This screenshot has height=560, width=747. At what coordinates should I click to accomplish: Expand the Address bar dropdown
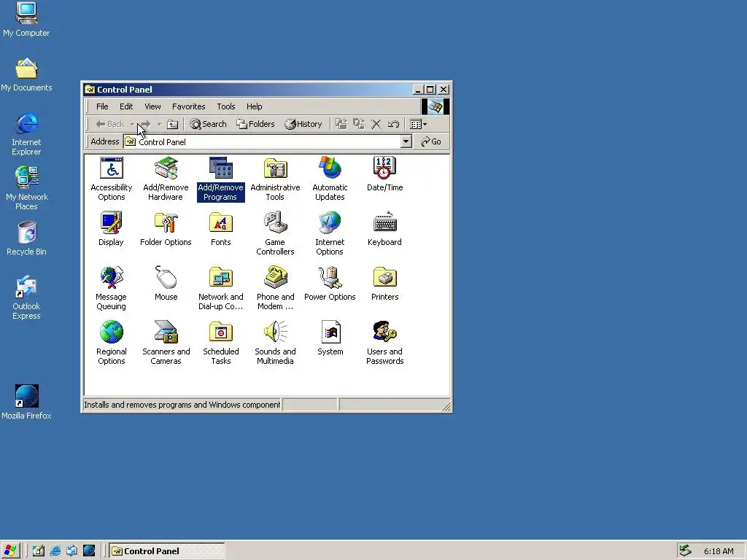click(x=406, y=141)
